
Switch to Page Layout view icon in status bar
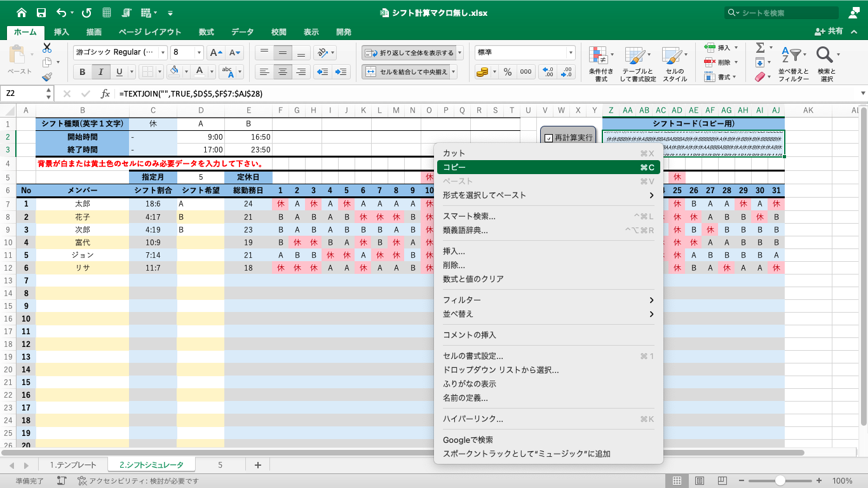[699, 481]
